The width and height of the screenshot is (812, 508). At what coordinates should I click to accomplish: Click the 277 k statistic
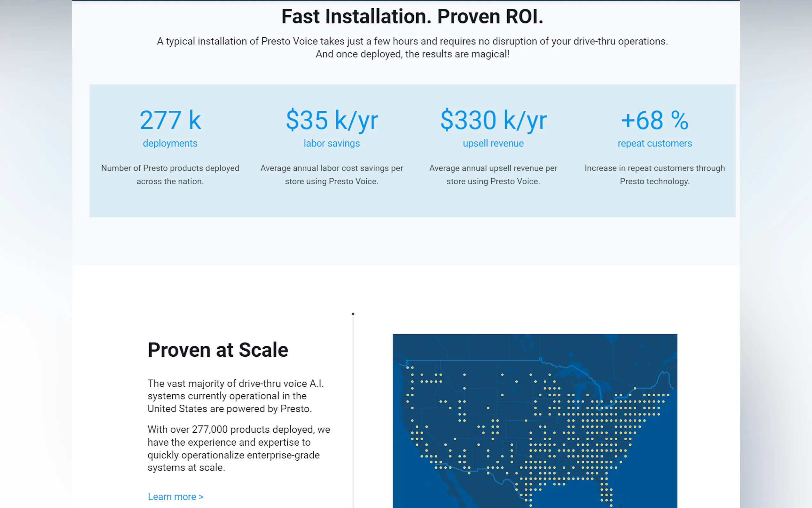tap(170, 120)
